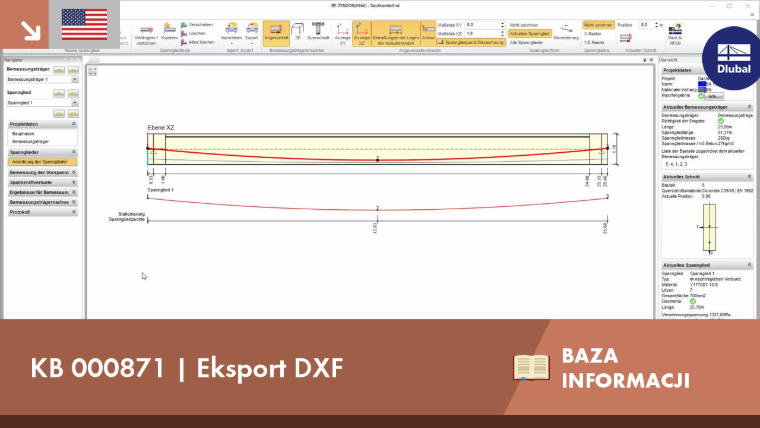Expand the Spannkraftverluste navigator section
Viewport: 760px width, 428px height.
pyautogui.click(x=42, y=182)
